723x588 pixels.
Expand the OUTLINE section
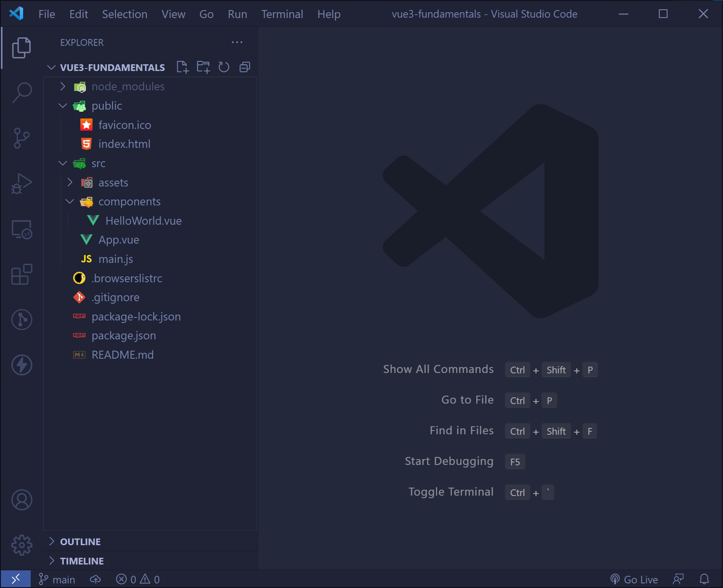click(80, 542)
